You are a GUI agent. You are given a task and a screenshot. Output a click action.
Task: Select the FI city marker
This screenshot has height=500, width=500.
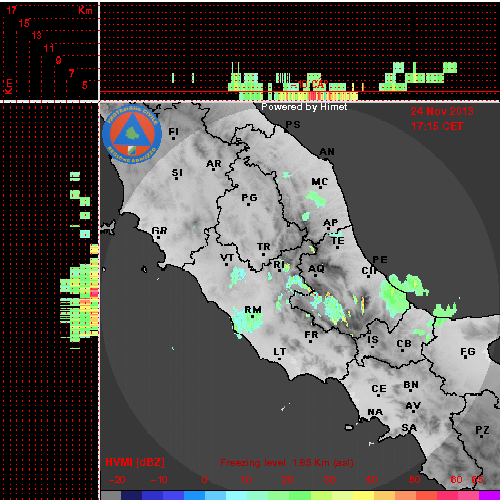point(173,138)
